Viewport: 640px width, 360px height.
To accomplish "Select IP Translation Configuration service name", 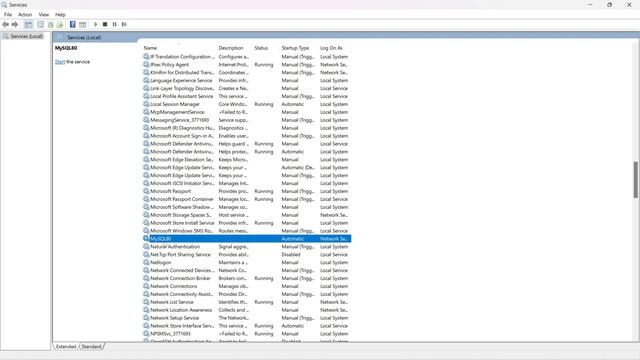I will click(182, 57).
